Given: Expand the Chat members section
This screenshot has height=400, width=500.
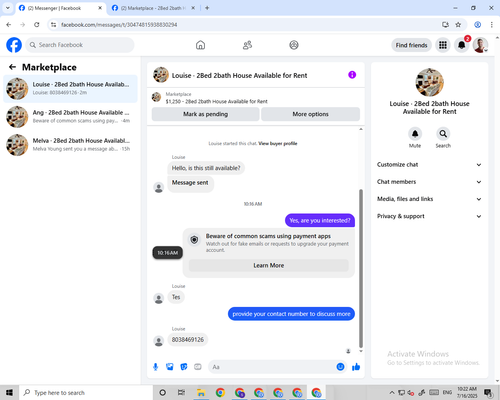Looking at the screenshot, I should (429, 182).
